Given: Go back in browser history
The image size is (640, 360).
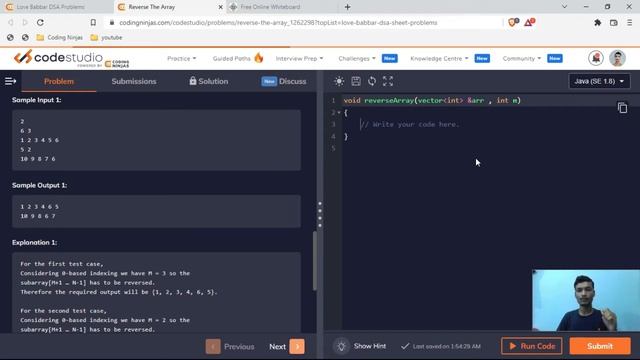Looking at the screenshot, I should click(x=11, y=22).
